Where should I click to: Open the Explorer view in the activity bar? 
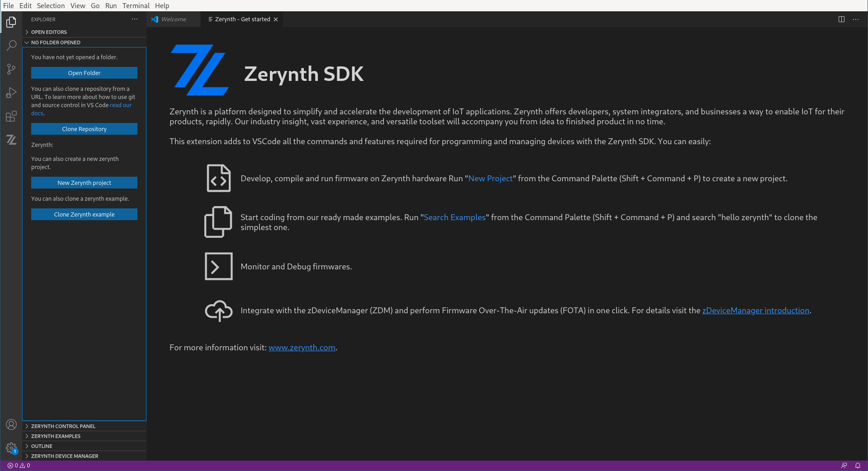(x=11, y=22)
